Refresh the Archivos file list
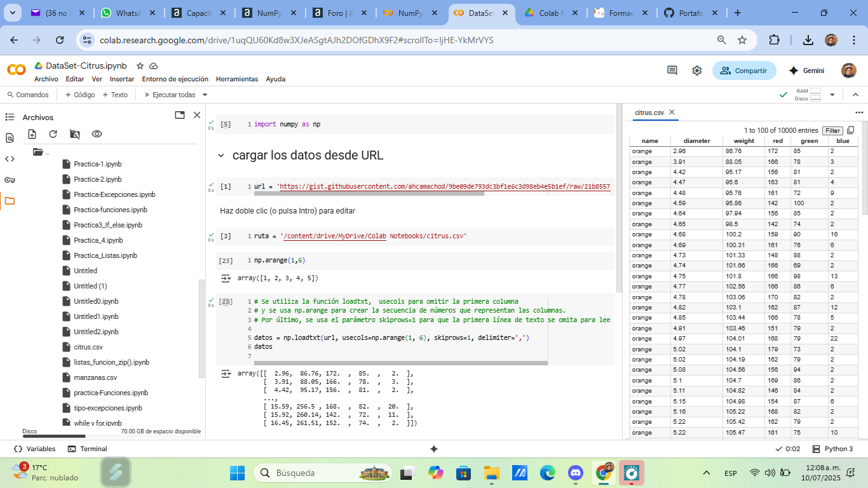The height and width of the screenshot is (488, 868). pyautogui.click(x=53, y=134)
